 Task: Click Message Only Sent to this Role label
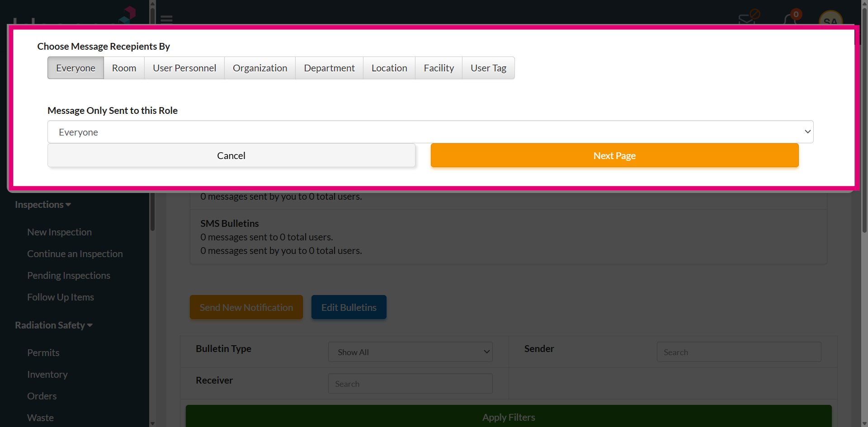pos(113,111)
